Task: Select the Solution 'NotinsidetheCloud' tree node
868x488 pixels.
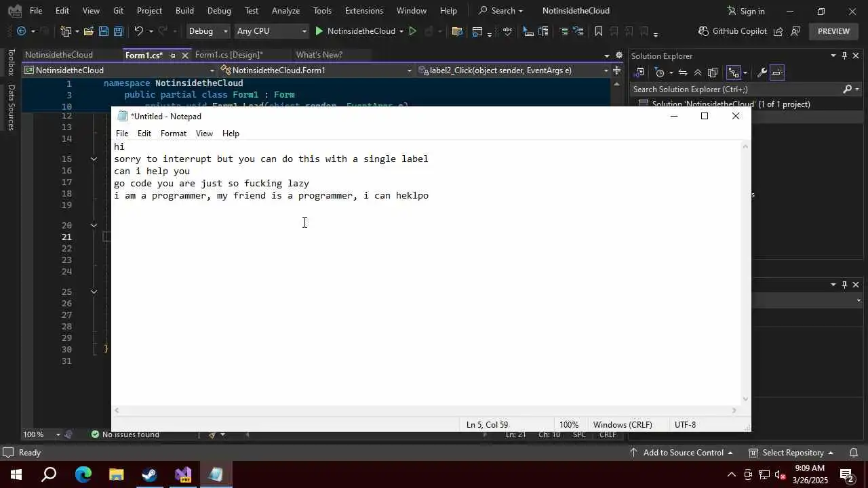Action: [x=730, y=104]
